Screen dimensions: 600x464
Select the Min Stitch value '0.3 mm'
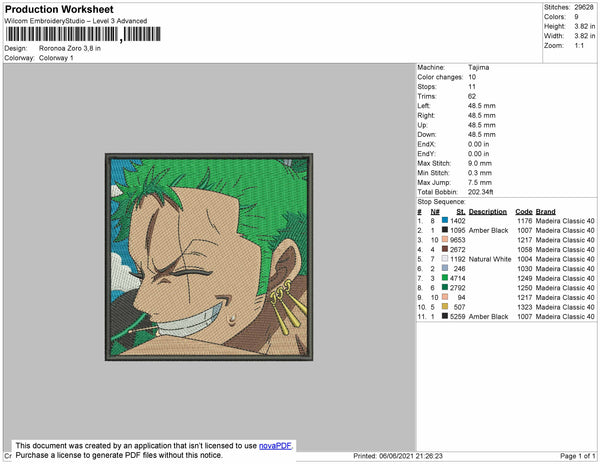[480, 173]
